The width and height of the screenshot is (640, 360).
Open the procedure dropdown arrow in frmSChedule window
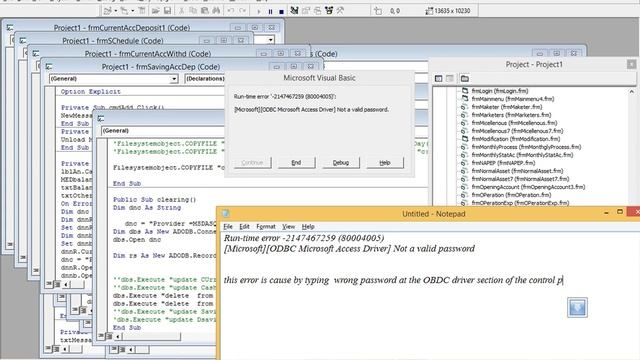271,40
